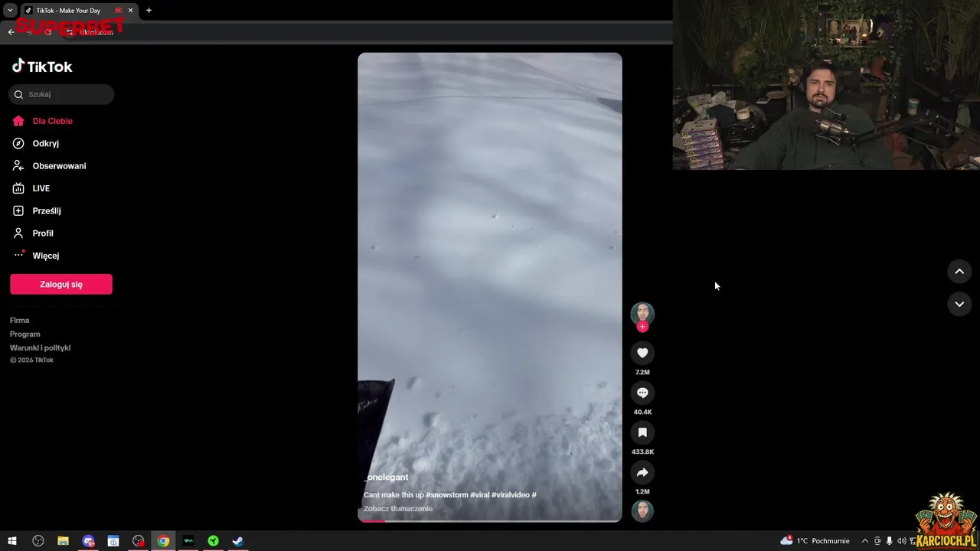Open a new Chrome tab
Image resolution: width=980 pixels, height=551 pixels.
[x=149, y=11]
